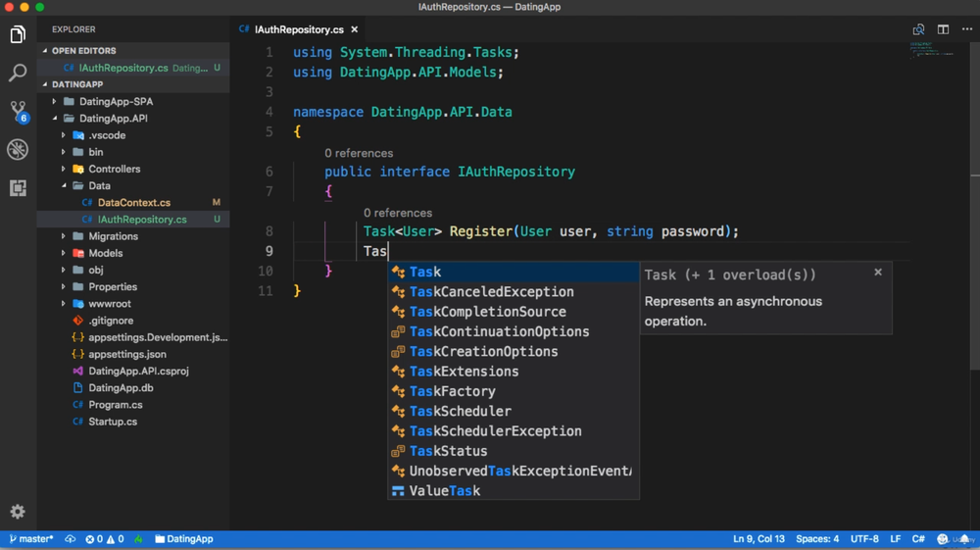Screen dimensions: 980x550
Task: Change file encoding UTF-8
Action: tap(864, 539)
